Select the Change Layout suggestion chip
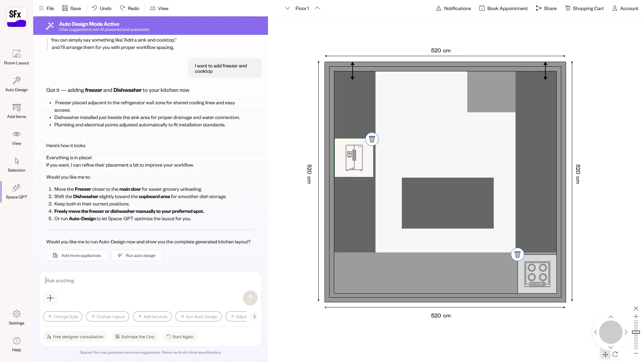 108,316
